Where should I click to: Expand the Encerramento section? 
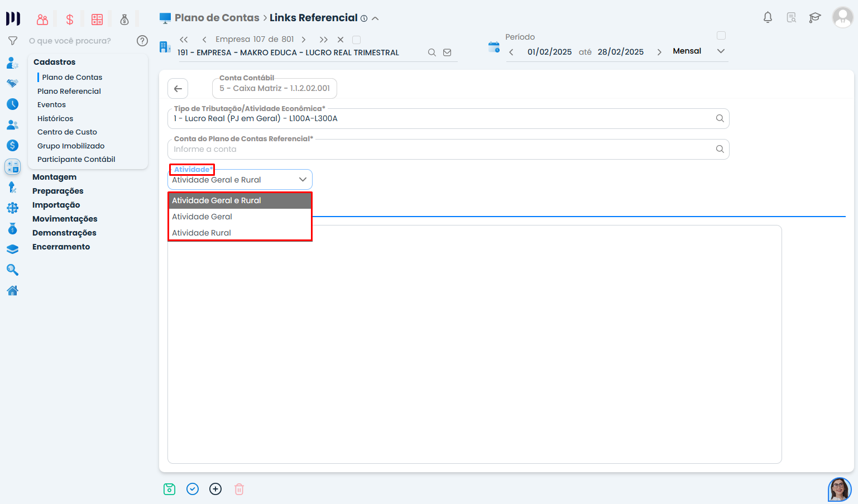(x=61, y=247)
